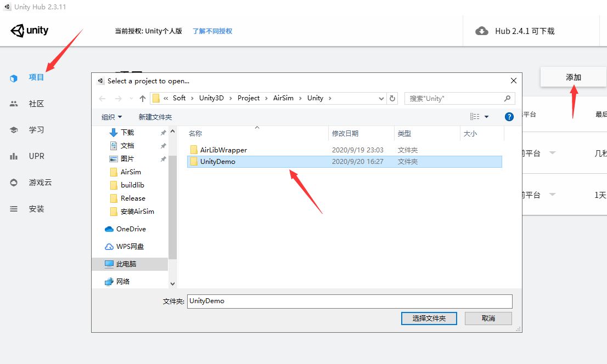The image size is (607, 364).
Task: Refresh the current folder view
Action: click(x=392, y=98)
